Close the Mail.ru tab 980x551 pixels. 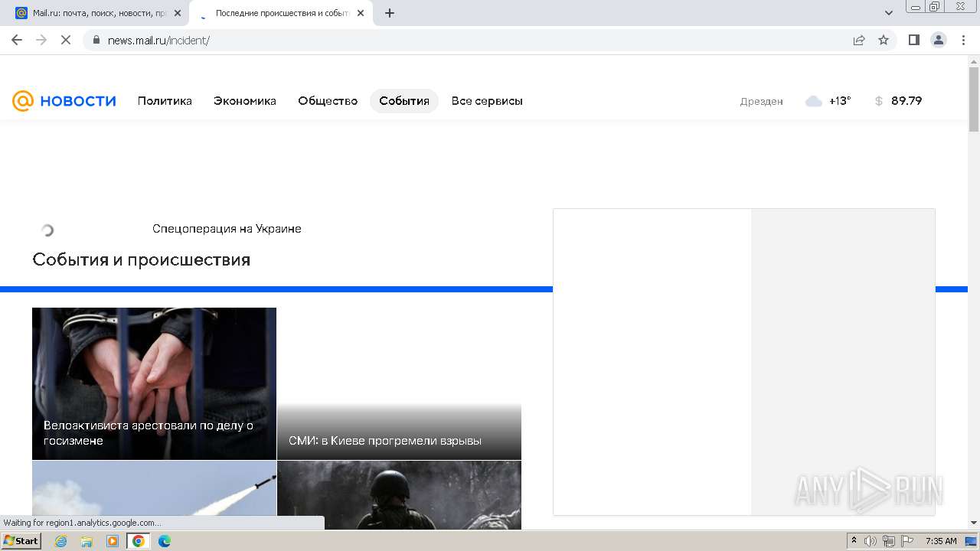tap(178, 13)
